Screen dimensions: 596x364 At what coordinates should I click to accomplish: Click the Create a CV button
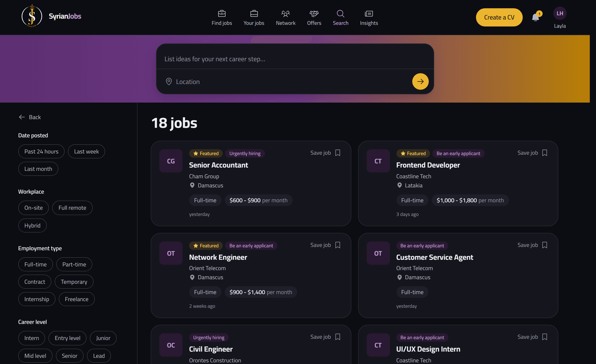(499, 17)
